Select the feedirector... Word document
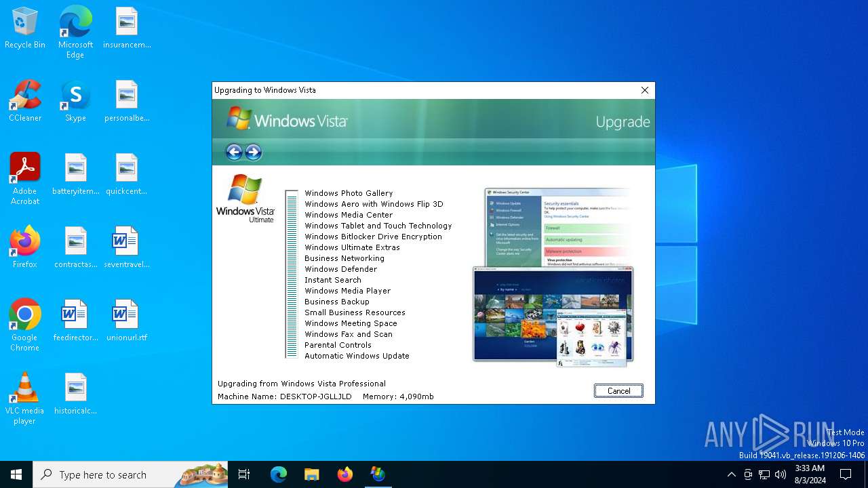The width and height of the screenshot is (868, 488). click(x=75, y=321)
